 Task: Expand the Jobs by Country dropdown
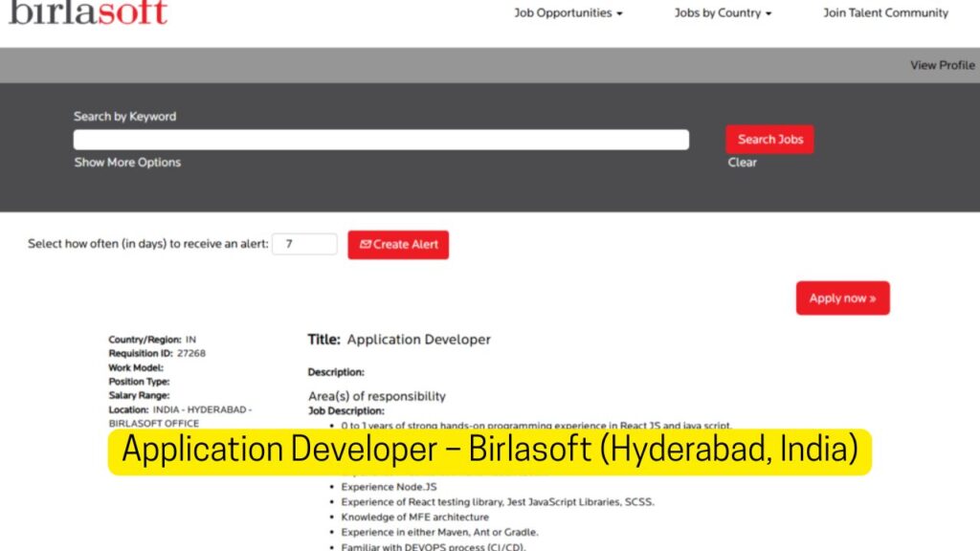click(723, 13)
